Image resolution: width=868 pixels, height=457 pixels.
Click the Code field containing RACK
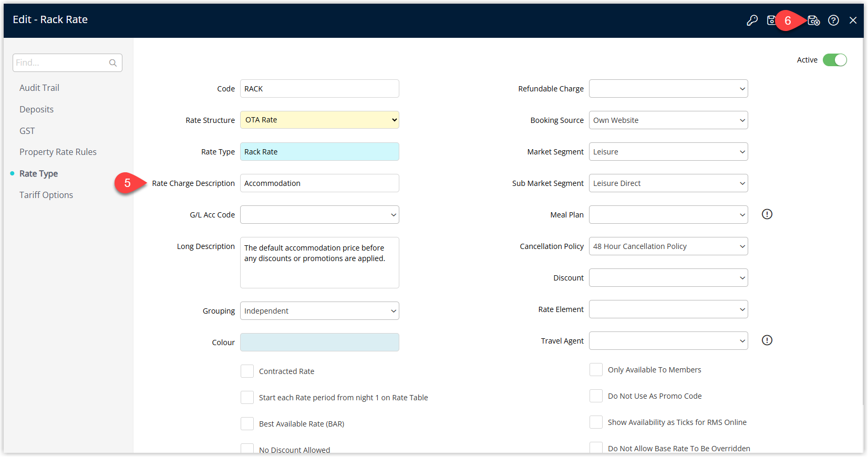click(319, 89)
